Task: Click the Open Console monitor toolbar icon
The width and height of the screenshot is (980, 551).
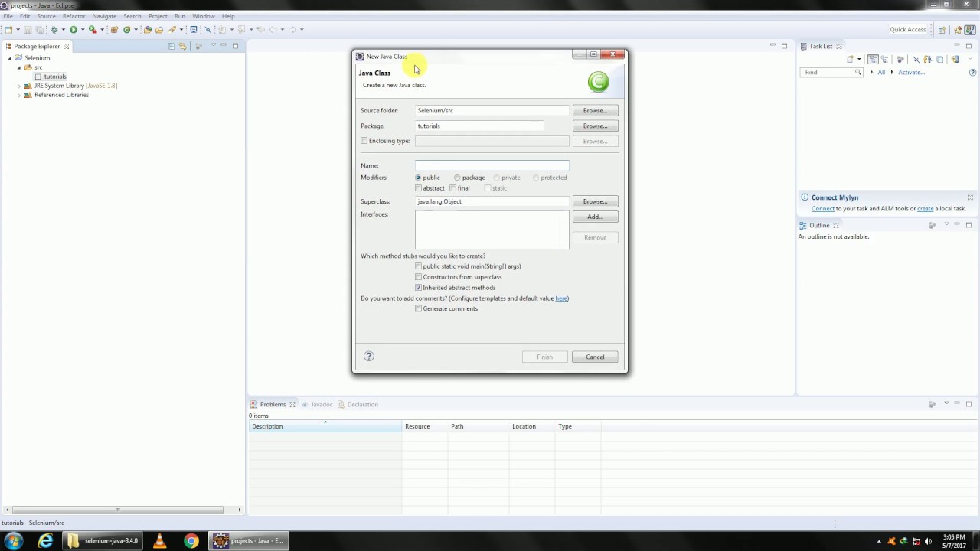Action: [193, 30]
